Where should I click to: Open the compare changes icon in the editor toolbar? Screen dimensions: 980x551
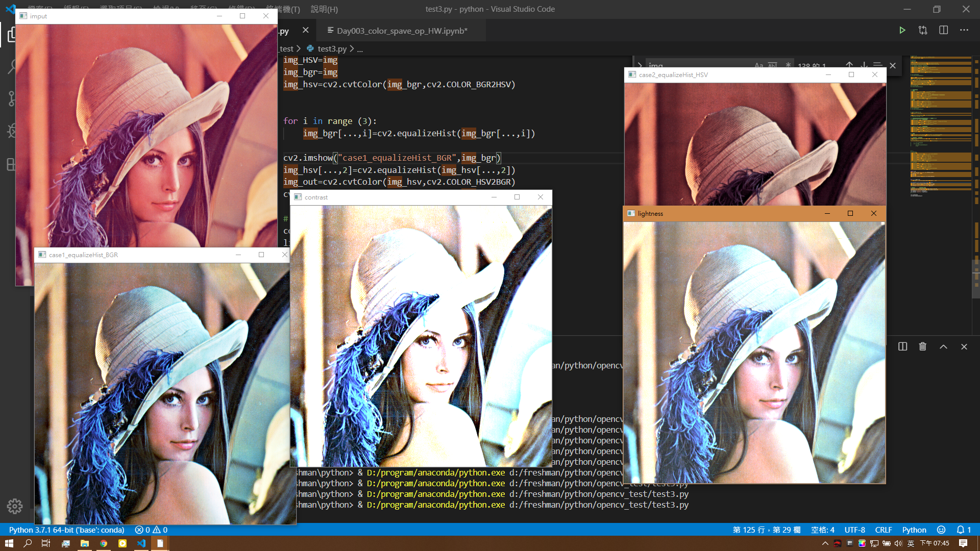(923, 30)
